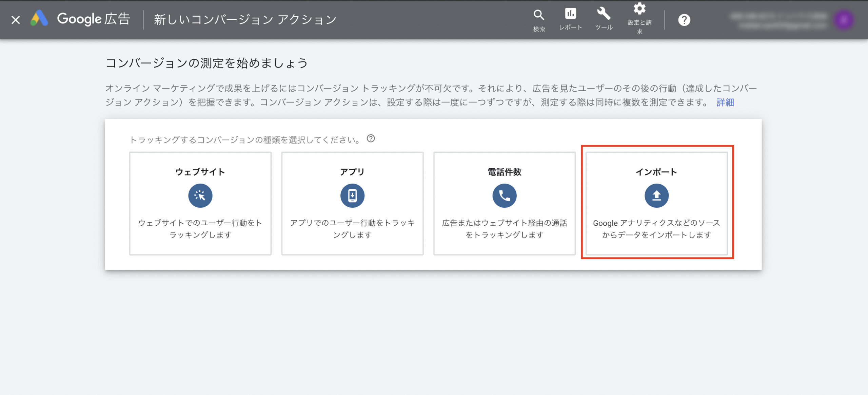This screenshot has height=395, width=868.
Task: Select the インポート conversion card title
Action: [x=656, y=172]
